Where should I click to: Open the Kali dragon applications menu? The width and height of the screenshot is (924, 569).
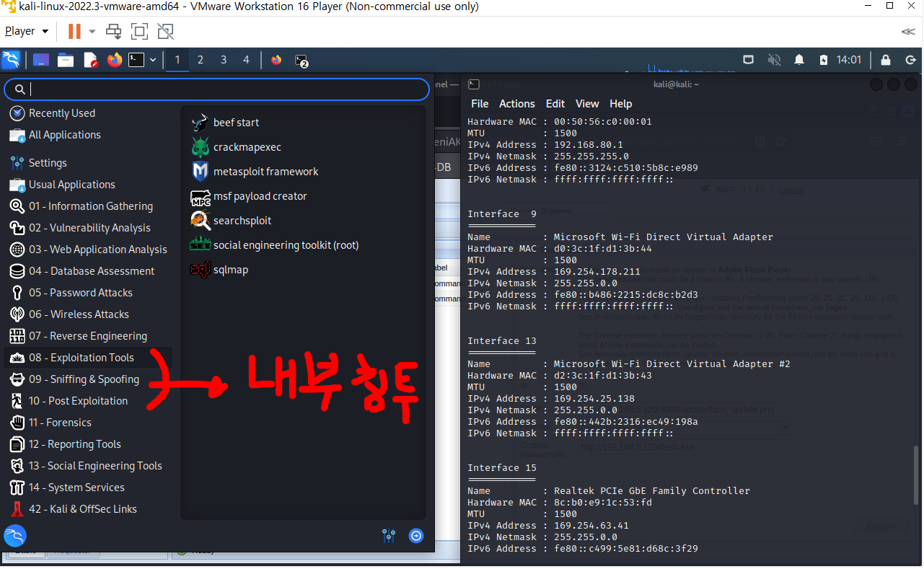pos(11,60)
